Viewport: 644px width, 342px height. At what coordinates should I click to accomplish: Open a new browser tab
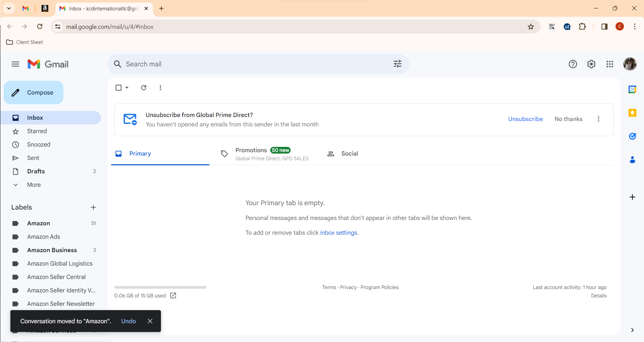[x=161, y=8]
